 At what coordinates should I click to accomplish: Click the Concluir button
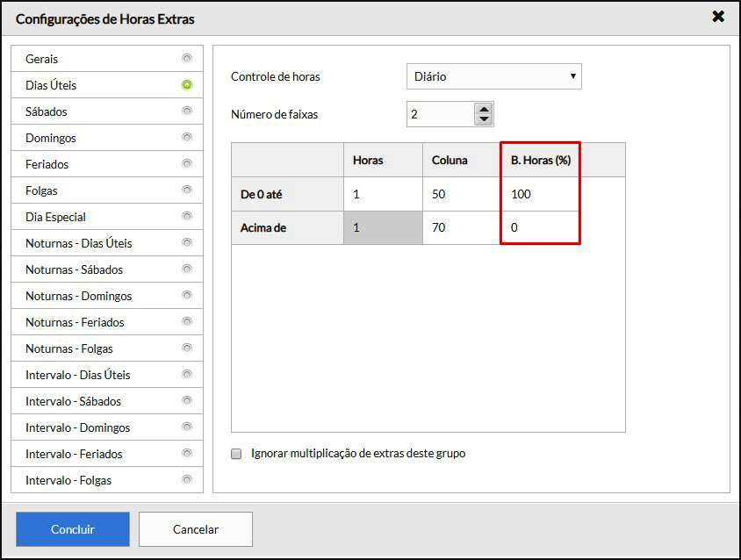pos(73,529)
